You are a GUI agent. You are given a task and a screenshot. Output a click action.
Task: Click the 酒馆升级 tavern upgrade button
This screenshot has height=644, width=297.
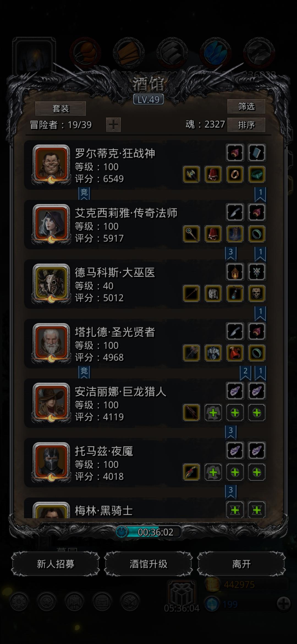coord(148,564)
